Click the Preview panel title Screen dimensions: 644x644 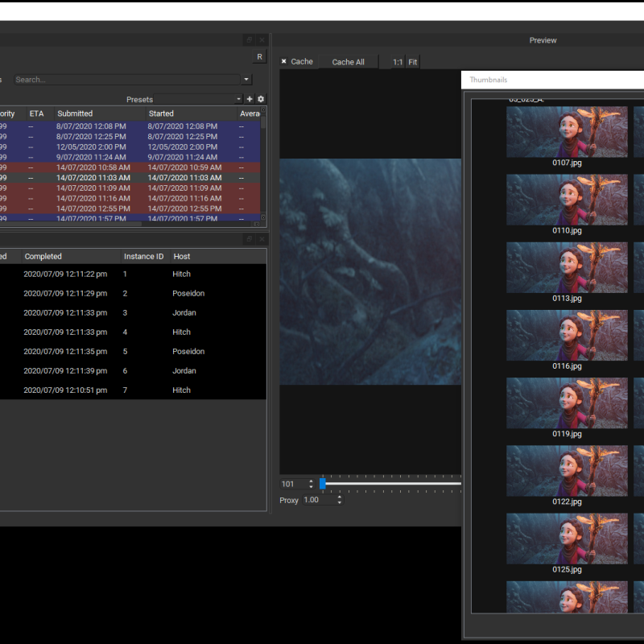pyautogui.click(x=543, y=40)
